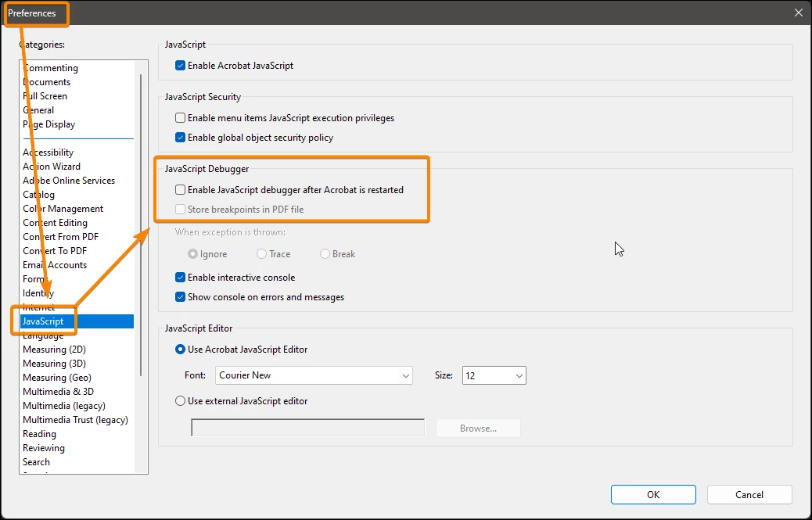Select Multimedia (legacy) category

[x=63, y=406]
